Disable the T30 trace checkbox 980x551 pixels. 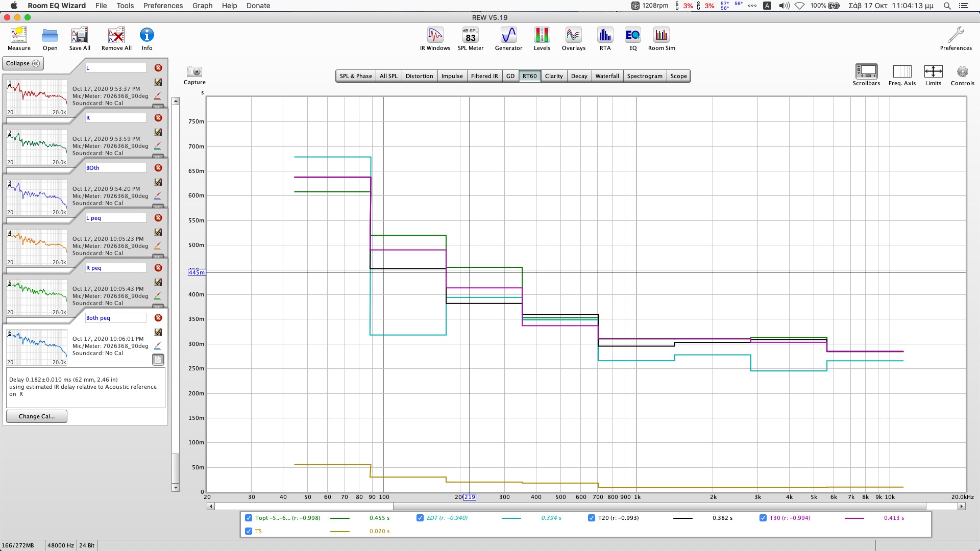763,518
